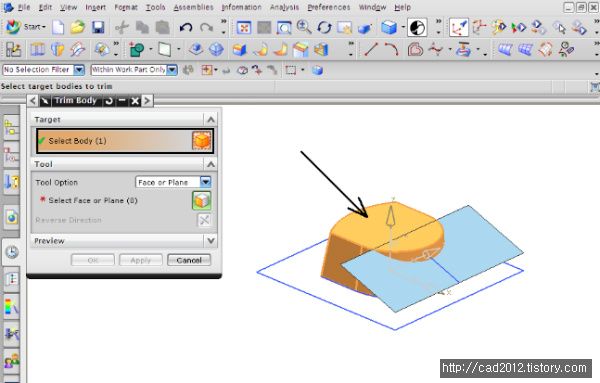Screen dimensions: 600x383
Task: Open the Start application dropdown
Action: point(26,27)
